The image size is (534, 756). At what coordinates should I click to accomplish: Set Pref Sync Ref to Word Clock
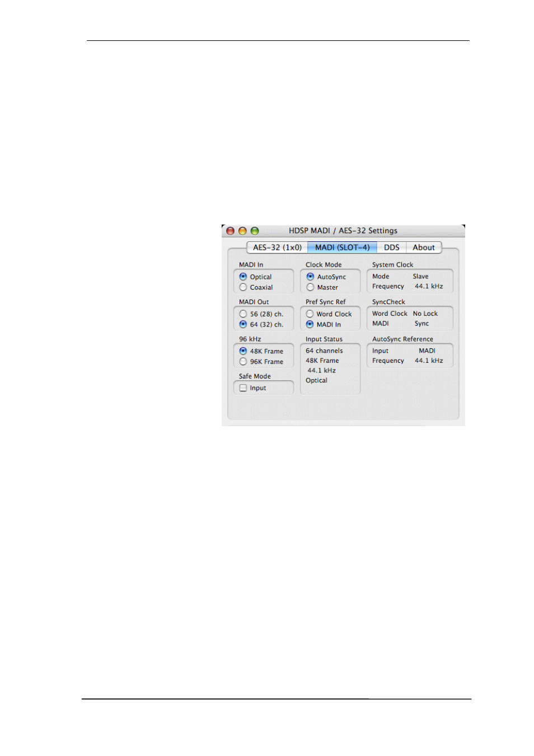point(310,314)
